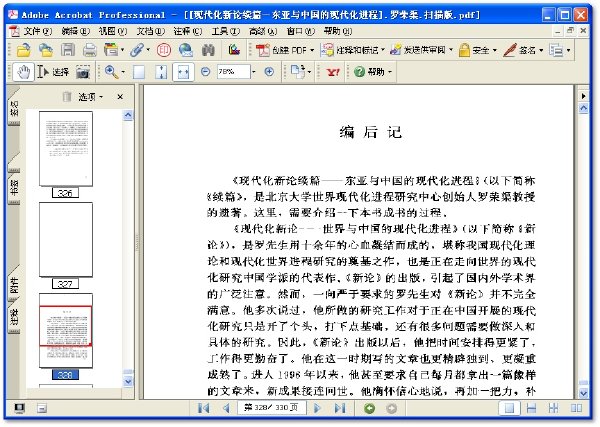Open the 安全 security dropdown
Viewport: 600px width, 427px height.
[x=478, y=50]
